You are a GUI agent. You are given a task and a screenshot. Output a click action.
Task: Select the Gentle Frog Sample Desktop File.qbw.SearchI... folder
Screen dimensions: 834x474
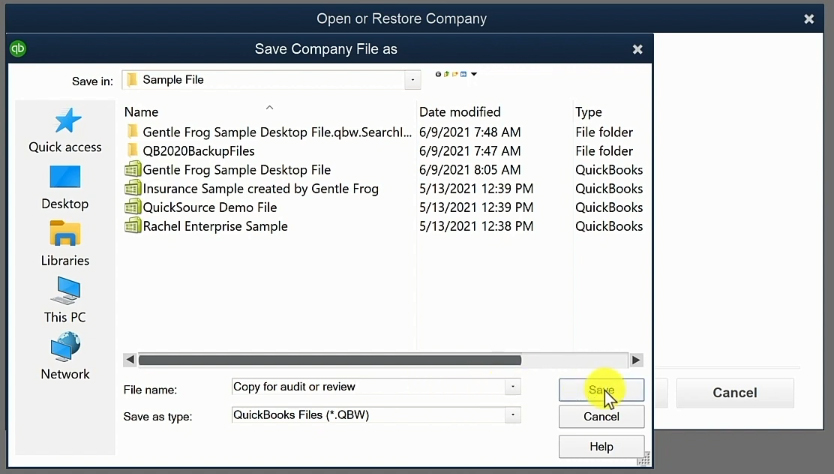point(277,132)
